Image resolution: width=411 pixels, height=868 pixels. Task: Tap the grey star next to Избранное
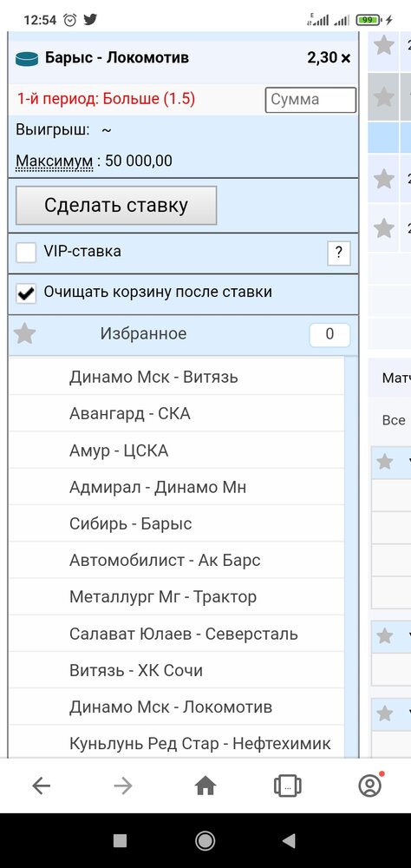pos(24,334)
